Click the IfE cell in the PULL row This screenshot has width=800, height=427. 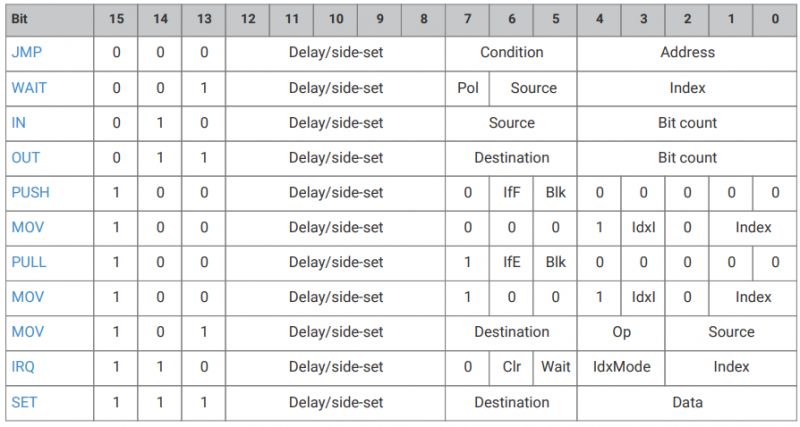click(511, 262)
